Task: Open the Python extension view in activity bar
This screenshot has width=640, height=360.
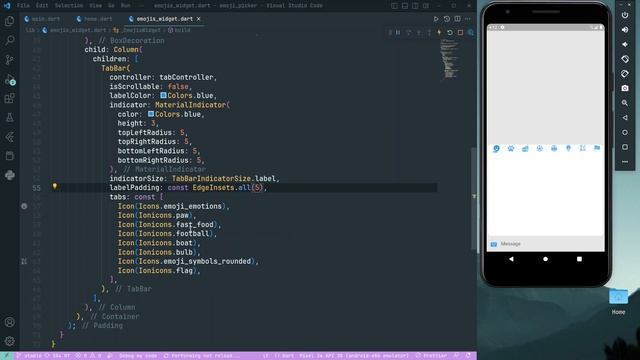Action: pos(9,175)
